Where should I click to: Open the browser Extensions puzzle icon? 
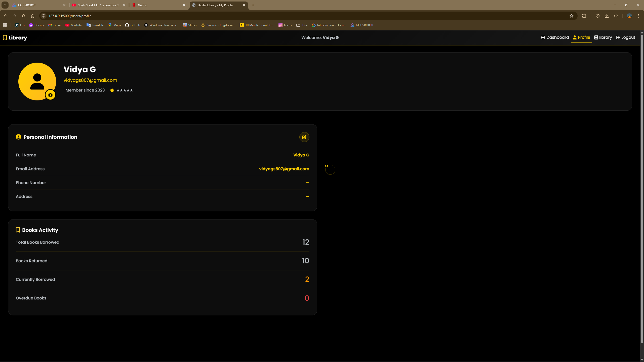[584, 16]
